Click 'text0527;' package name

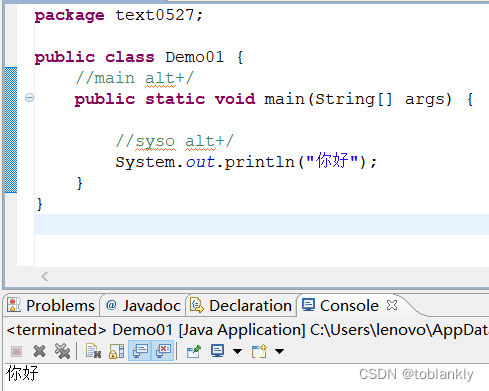coord(159,15)
